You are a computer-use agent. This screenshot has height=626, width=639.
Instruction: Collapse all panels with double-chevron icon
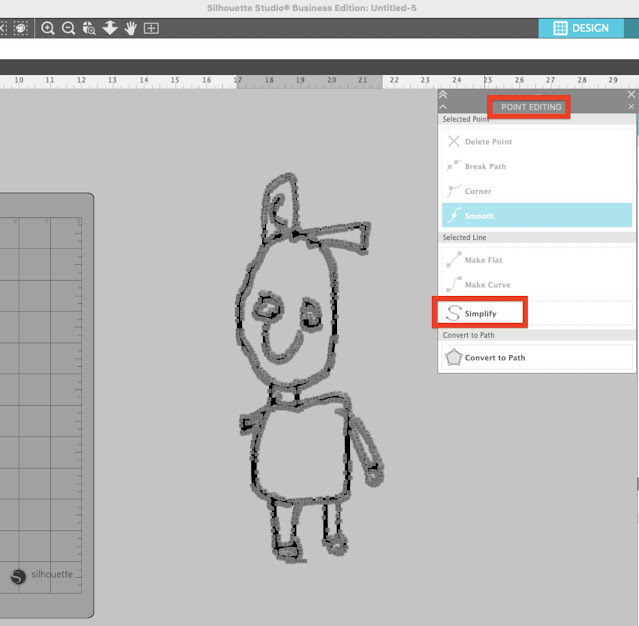(x=443, y=95)
